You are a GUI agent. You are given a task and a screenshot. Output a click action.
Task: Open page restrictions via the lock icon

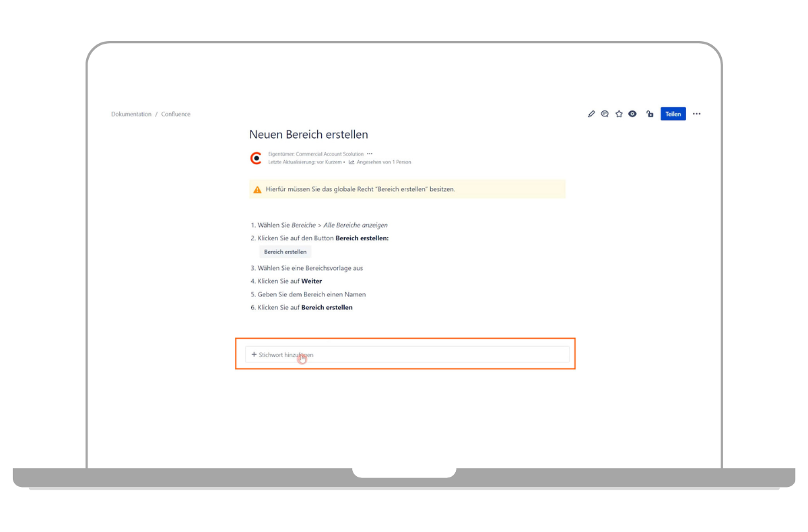tap(649, 114)
